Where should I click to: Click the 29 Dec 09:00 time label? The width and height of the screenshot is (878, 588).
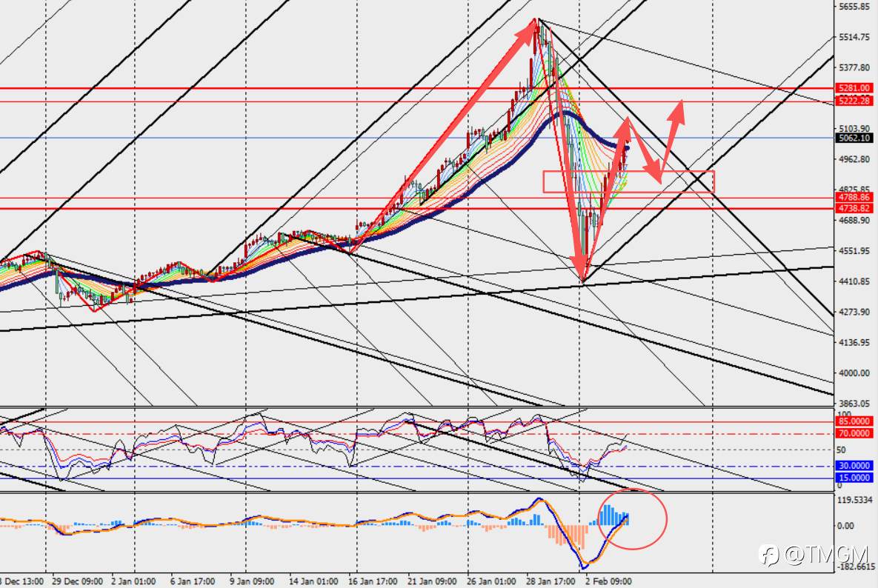coord(78,582)
